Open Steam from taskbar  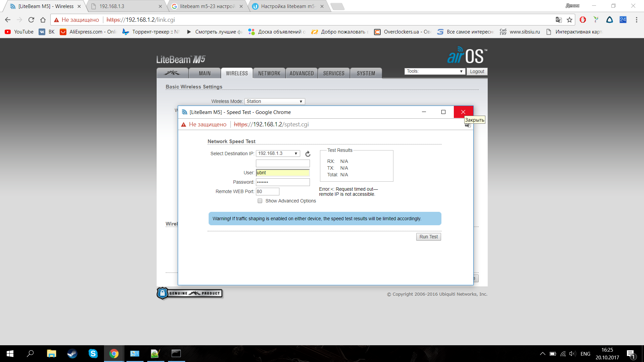coord(72,354)
